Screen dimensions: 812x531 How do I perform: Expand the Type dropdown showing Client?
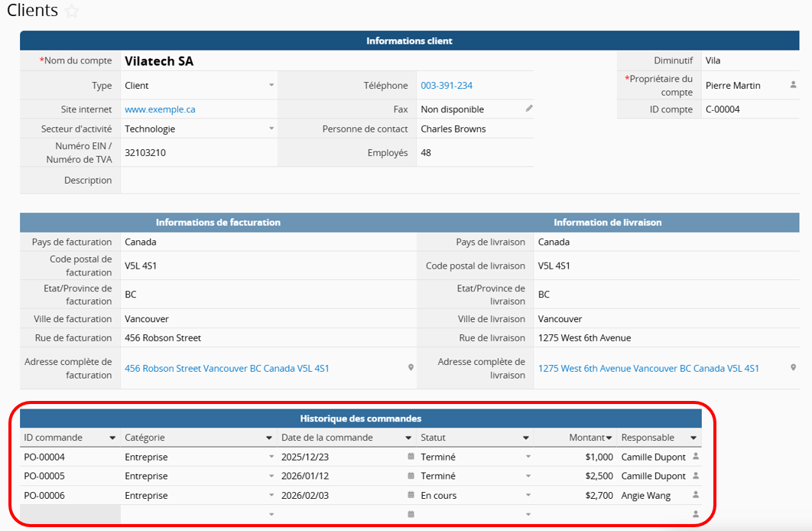(271, 86)
